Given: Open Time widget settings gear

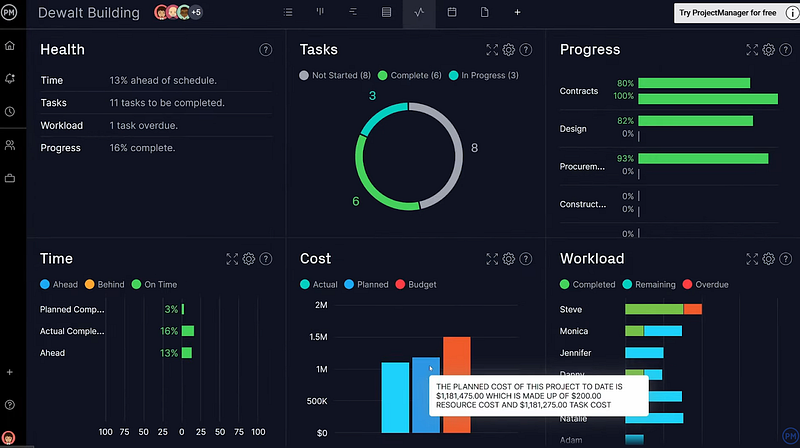Looking at the screenshot, I should click(x=248, y=259).
